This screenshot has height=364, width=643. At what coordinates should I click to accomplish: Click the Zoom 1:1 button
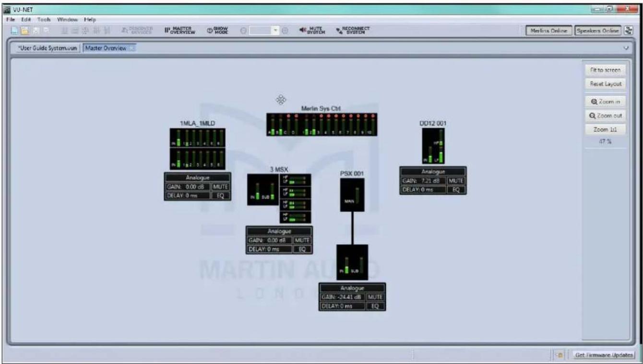point(605,129)
